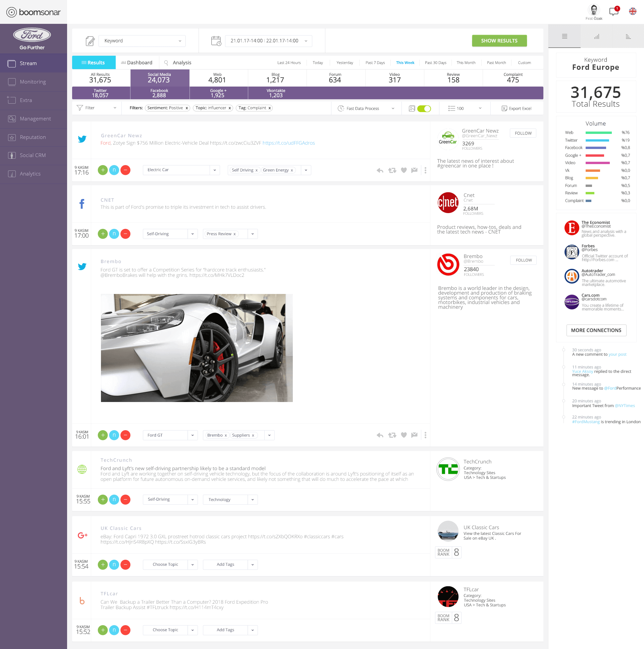644x649 pixels.
Task: Click Export Excel
Action: 517,108
